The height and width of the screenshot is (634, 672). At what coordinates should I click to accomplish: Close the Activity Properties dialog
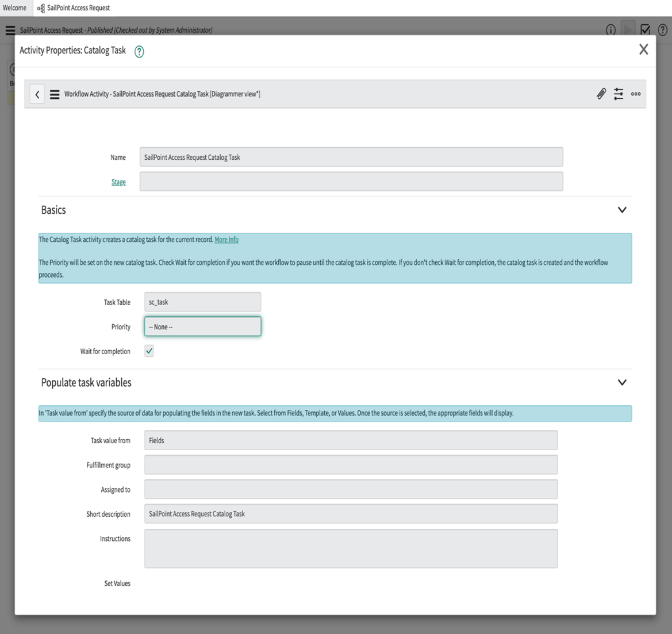(643, 49)
